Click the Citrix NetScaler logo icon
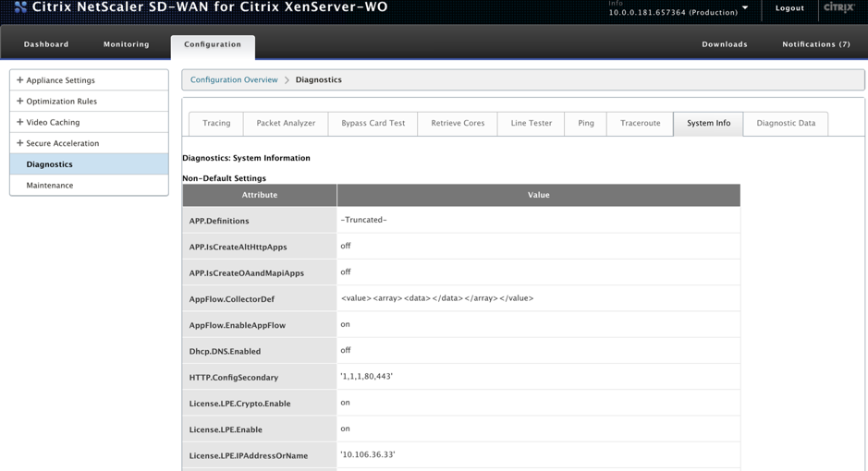Image resolution: width=868 pixels, height=471 pixels. tap(20, 7)
